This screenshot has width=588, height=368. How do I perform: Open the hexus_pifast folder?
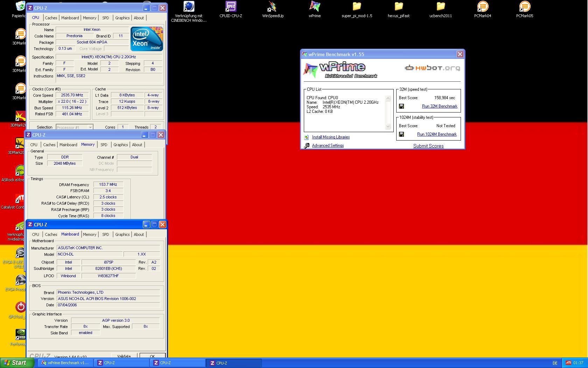click(399, 6)
